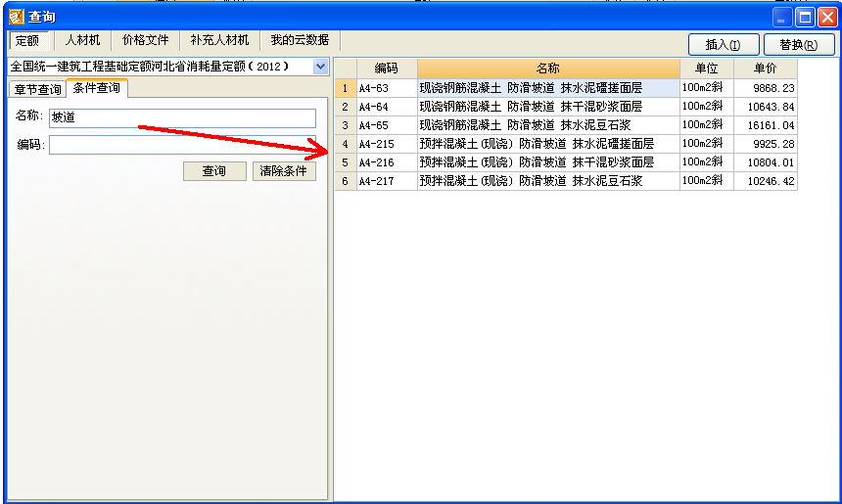
Task: Select code cell A4-63
Action: click(387, 88)
